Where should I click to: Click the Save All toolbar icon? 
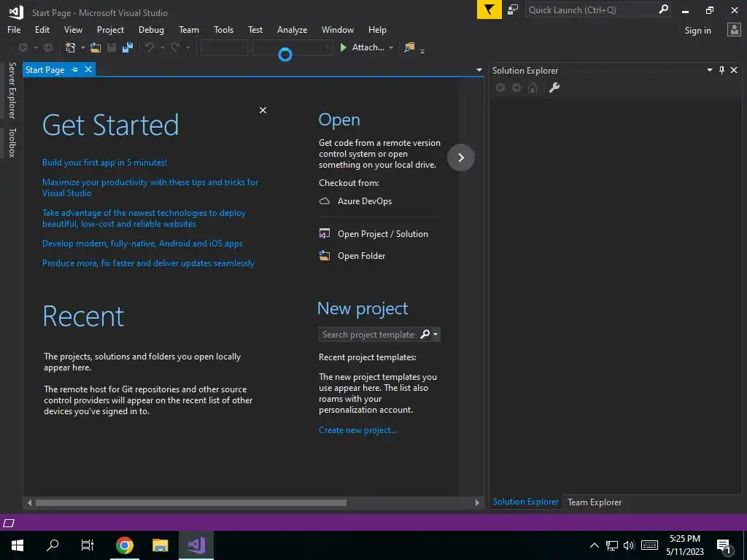click(127, 47)
